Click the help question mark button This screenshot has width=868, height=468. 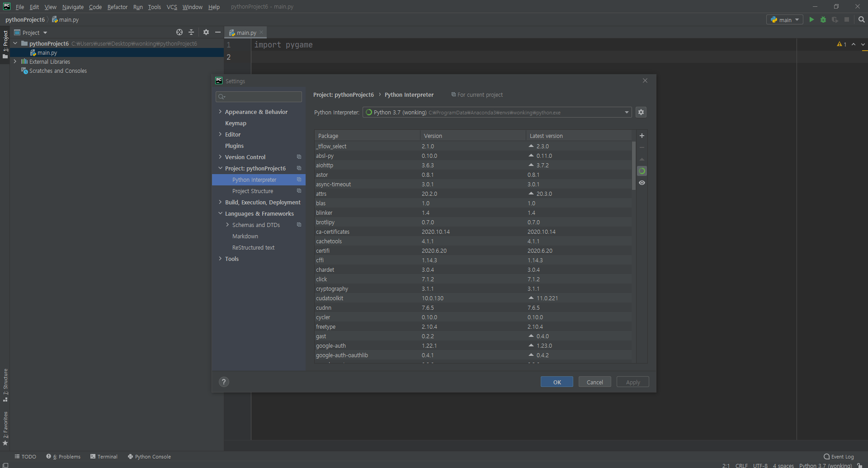[224, 382]
